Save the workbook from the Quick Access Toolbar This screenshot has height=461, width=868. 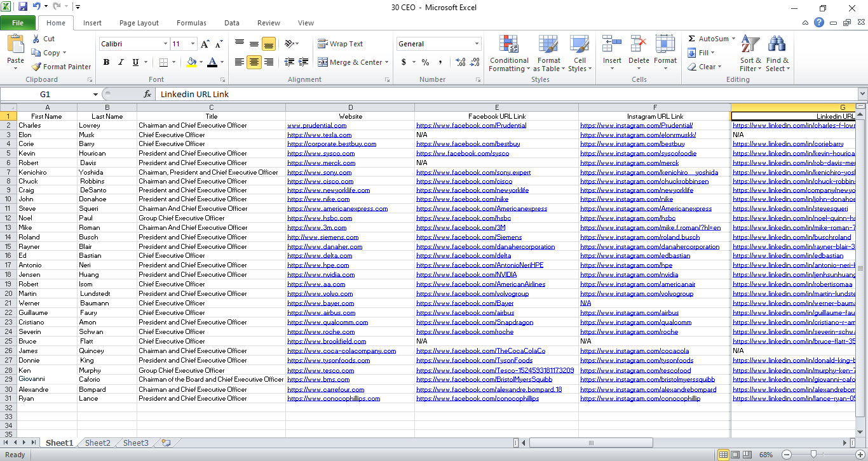pos(23,7)
